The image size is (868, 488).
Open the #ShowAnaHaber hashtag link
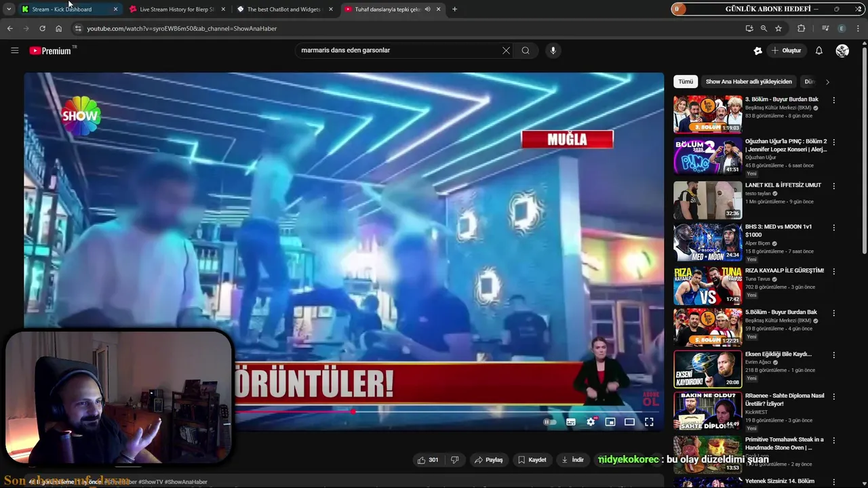186,482
